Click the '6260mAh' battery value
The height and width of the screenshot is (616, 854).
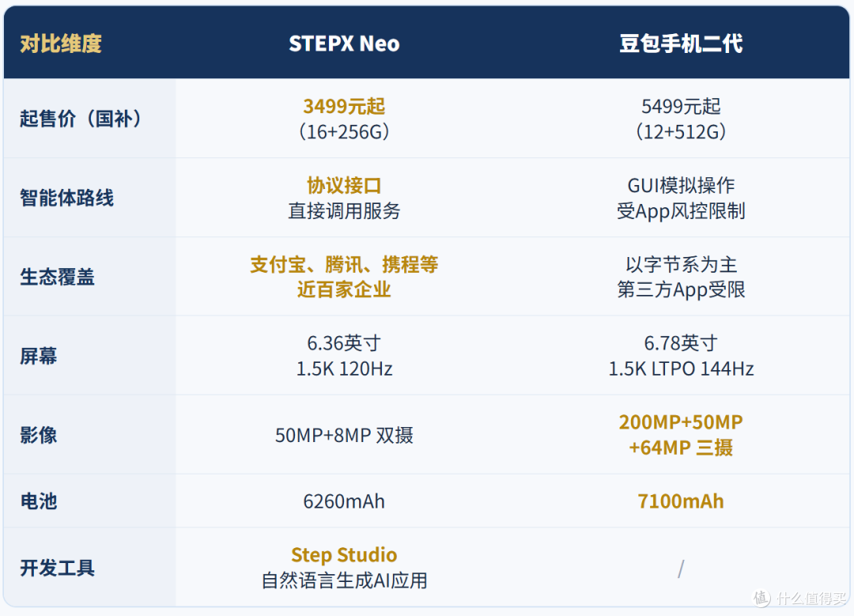pos(344,501)
